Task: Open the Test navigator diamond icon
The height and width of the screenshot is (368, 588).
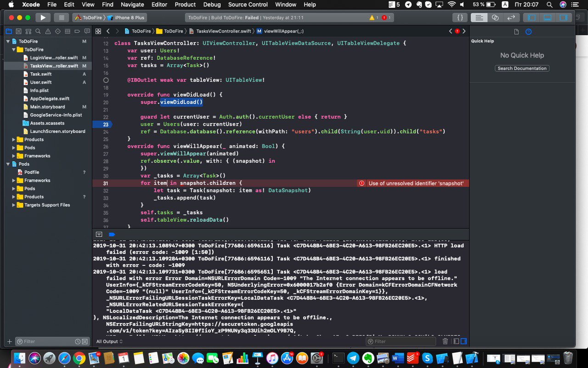Action: pos(57,31)
